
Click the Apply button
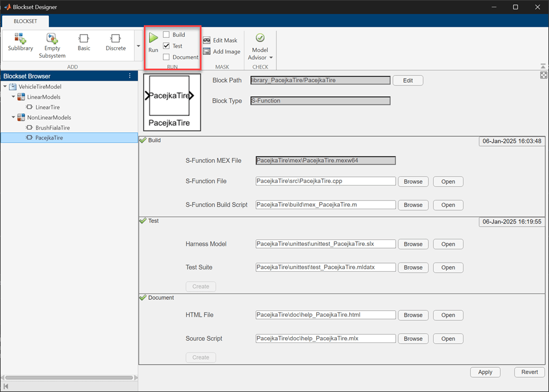(x=485, y=372)
